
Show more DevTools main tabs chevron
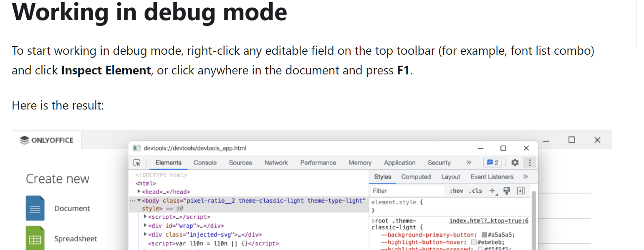468,163
